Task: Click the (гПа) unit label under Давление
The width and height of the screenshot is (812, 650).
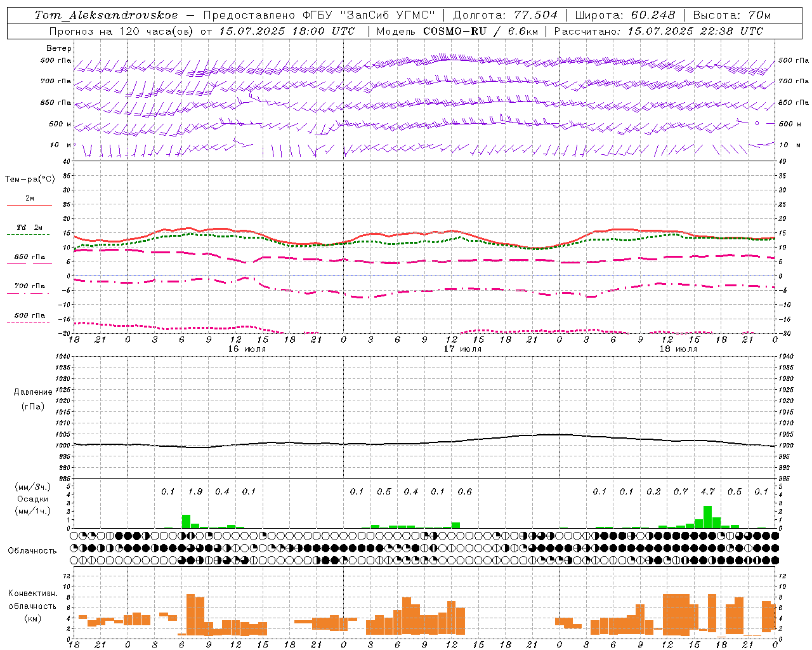Action: (x=32, y=406)
